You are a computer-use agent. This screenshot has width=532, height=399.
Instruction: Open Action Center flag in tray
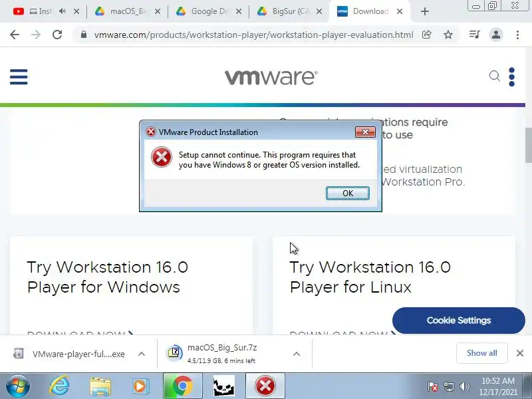[433, 386]
